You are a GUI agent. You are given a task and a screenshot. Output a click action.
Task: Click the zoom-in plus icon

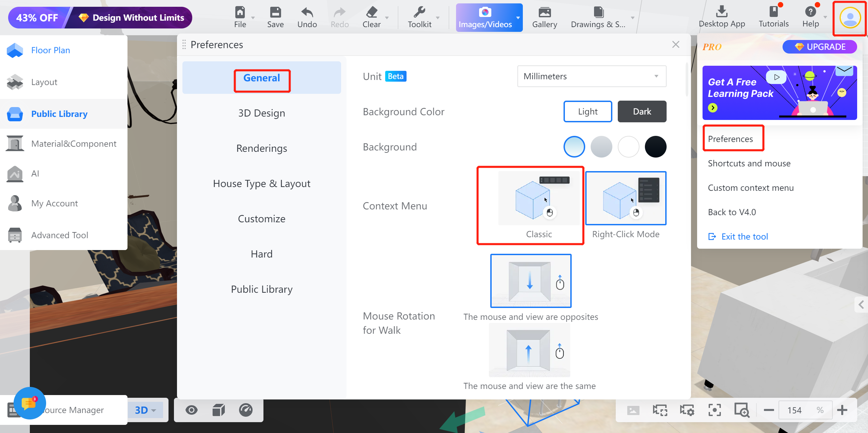842,410
